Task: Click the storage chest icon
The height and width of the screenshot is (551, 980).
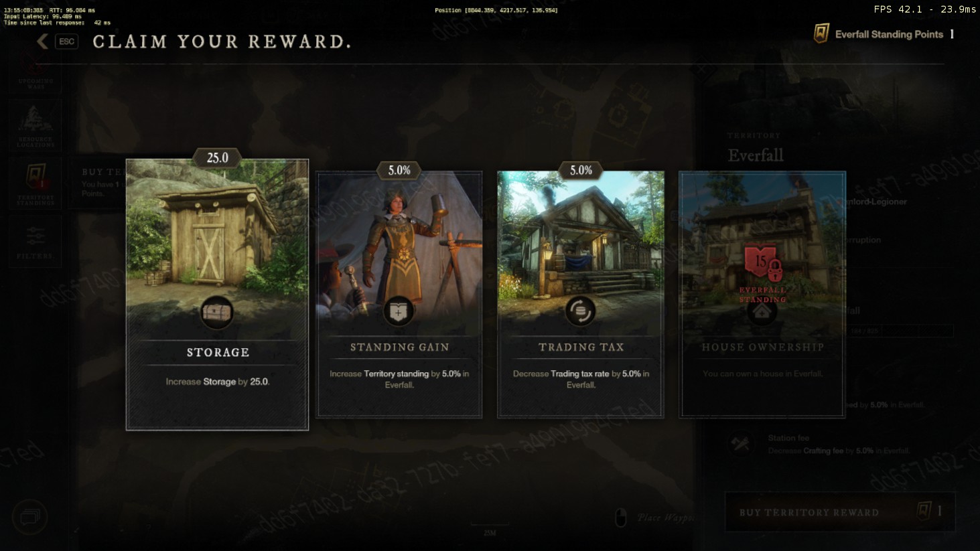Action: pyautogui.click(x=217, y=311)
